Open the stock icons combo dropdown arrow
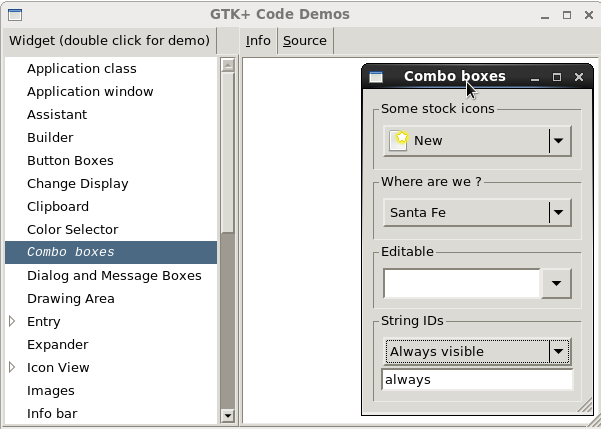This screenshot has width=601, height=429. point(559,141)
